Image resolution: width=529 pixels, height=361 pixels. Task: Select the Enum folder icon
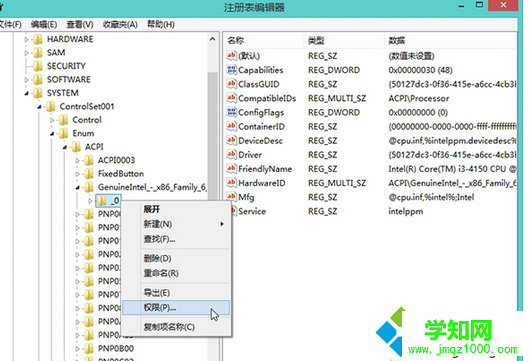point(64,134)
